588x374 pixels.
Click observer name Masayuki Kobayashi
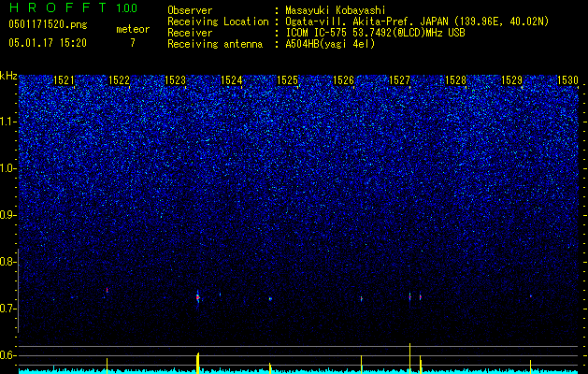tap(336, 10)
